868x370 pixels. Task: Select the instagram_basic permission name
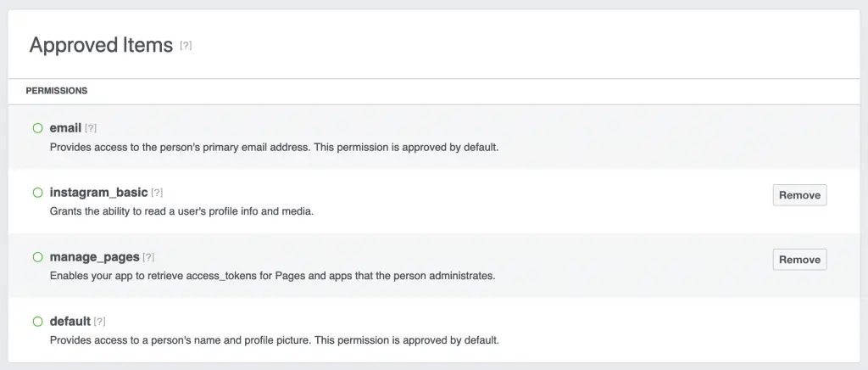coord(98,193)
